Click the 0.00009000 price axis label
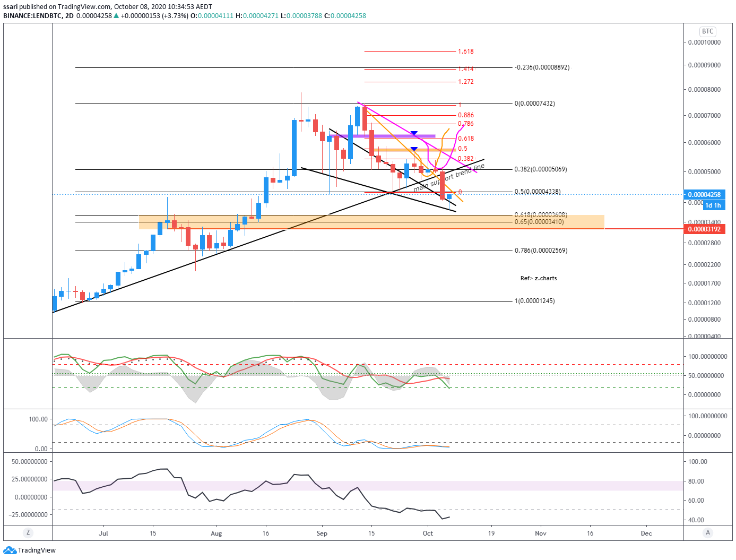Screen dimensions: 736x560 click(705, 65)
